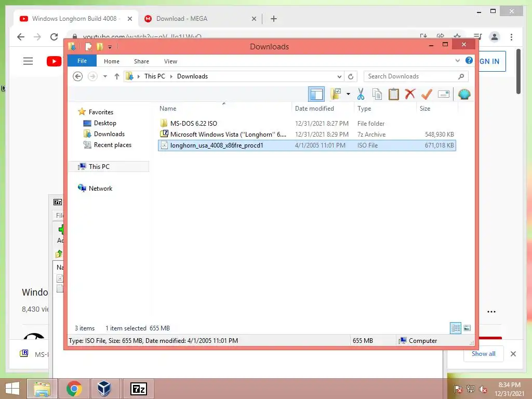532x399 pixels.
Task: Open the View ribbon tab
Action: coord(170,61)
